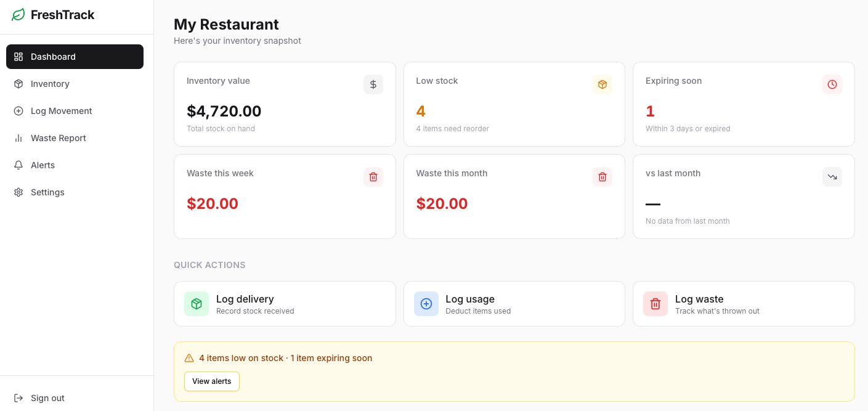Click the trash icon on Waste this month card
868x411 pixels.
point(602,177)
